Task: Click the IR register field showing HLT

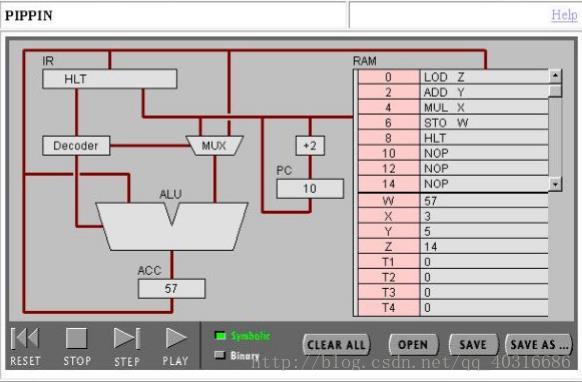Action: coord(109,79)
